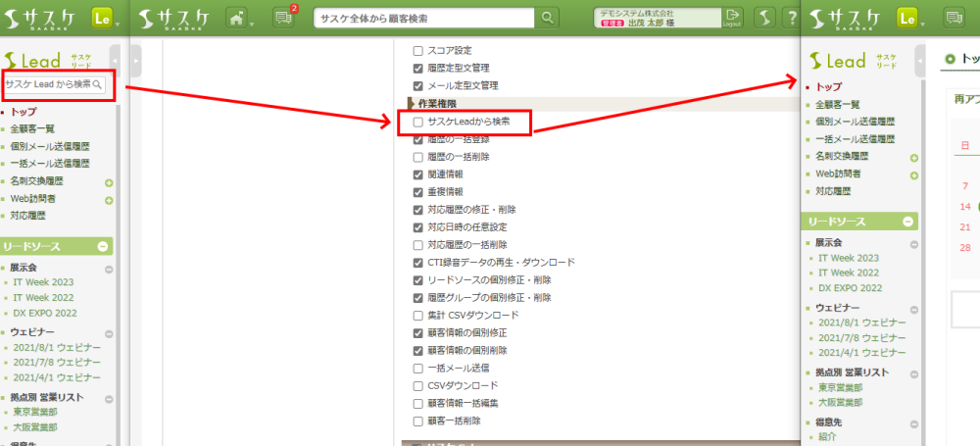Open the 東京営業部 list in left sidebar
The image size is (980, 446).
coord(35,412)
